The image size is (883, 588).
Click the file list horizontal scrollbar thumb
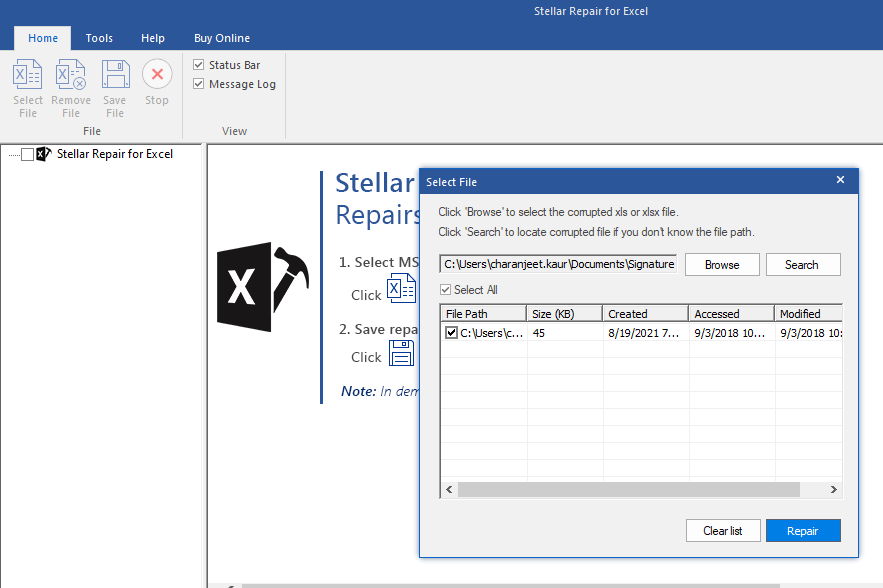[628, 489]
